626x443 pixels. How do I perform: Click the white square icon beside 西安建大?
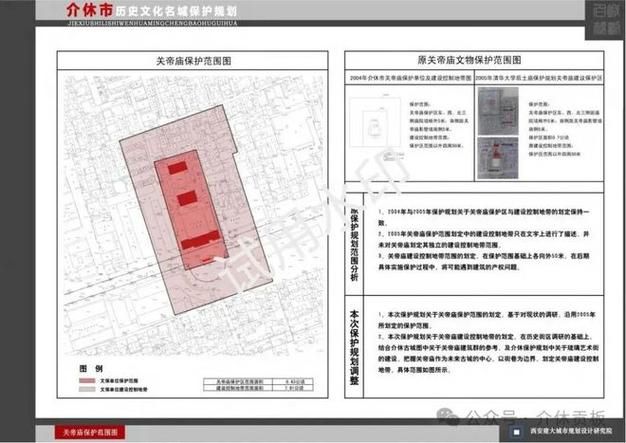point(517,432)
